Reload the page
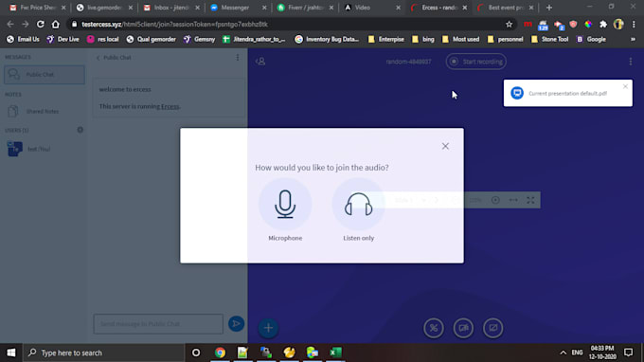Viewport: 644px width, 362px height. pos(40,25)
